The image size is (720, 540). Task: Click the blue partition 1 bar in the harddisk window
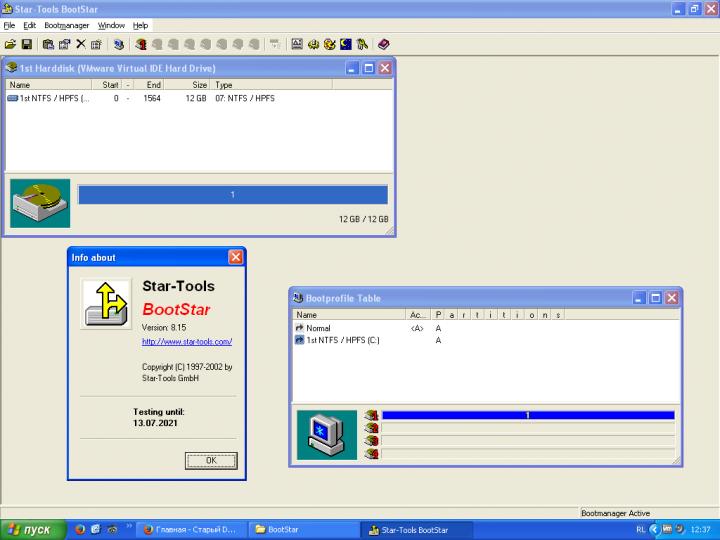pyautogui.click(x=232, y=195)
